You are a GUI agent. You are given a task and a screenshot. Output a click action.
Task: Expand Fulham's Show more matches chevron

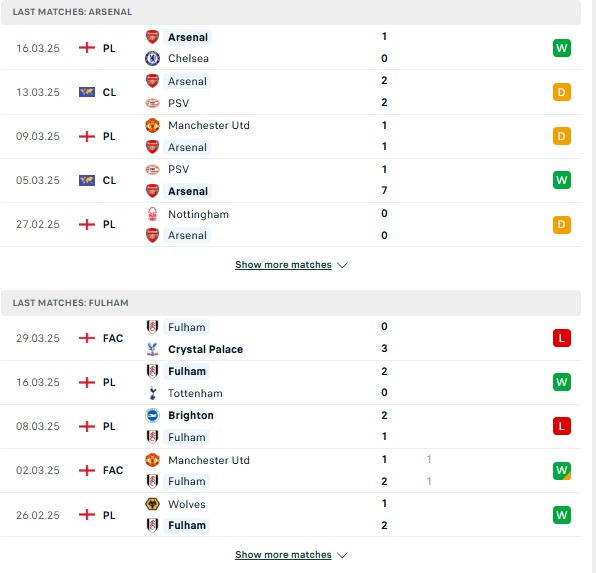(342, 555)
